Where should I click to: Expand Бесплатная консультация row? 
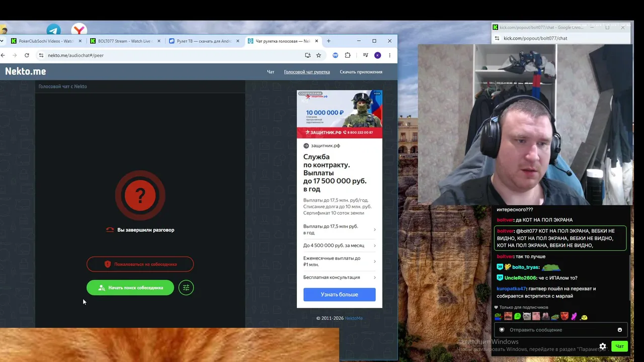point(340,278)
